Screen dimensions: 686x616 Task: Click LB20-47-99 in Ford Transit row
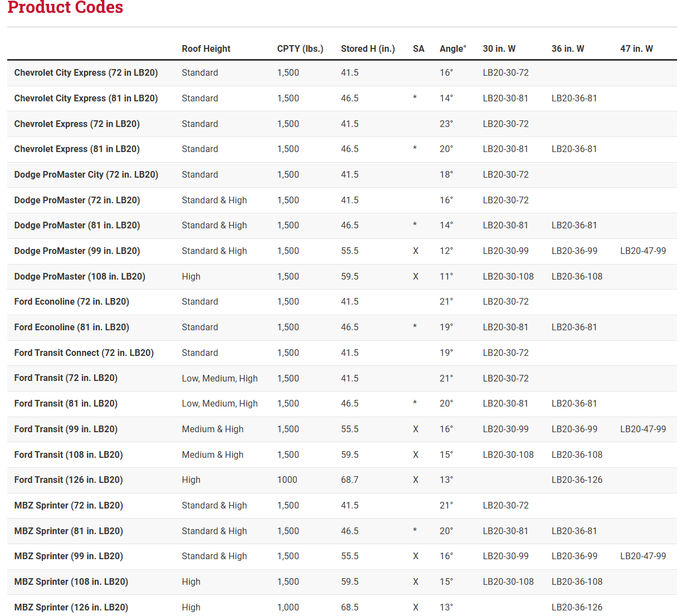point(643,429)
